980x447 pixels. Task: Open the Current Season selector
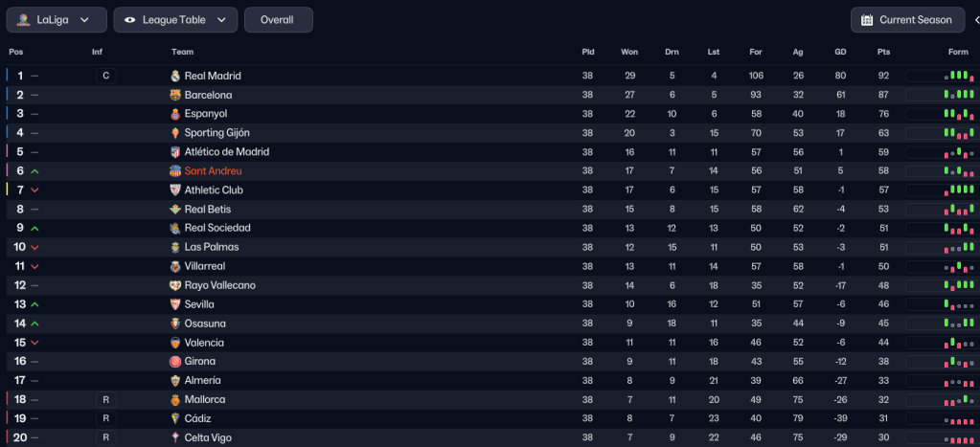pos(907,20)
